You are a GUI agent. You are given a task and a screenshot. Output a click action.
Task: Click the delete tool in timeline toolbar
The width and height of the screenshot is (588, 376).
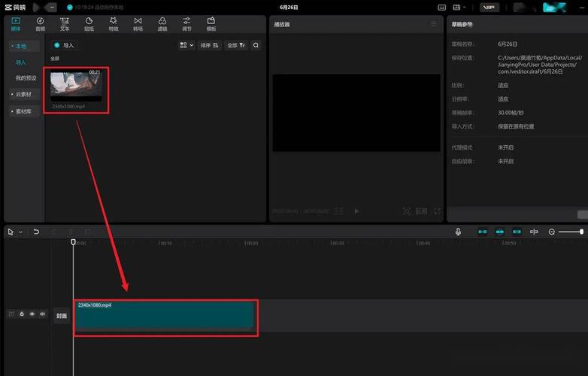(88, 232)
